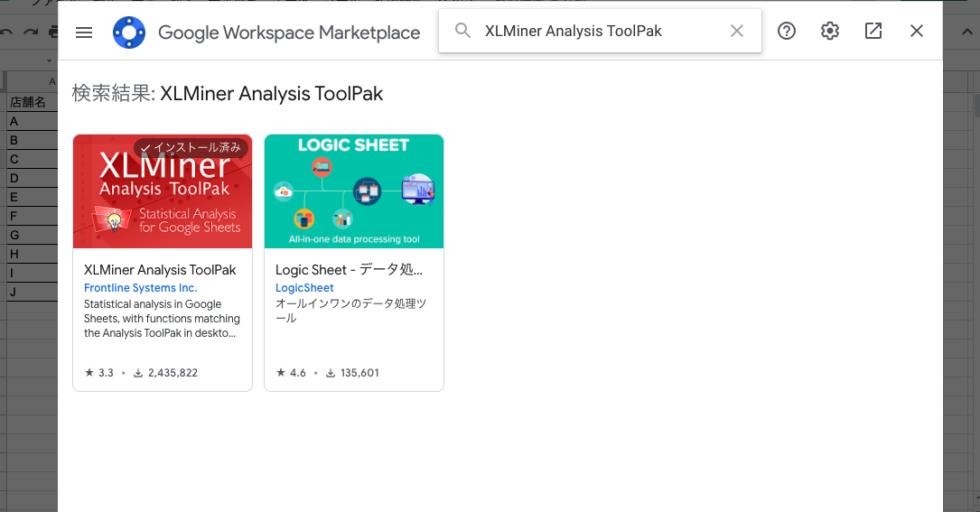The image size is (980, 512).
Task: Open the Logic Sheet banner thumbnail
Action: coord(354,191)
